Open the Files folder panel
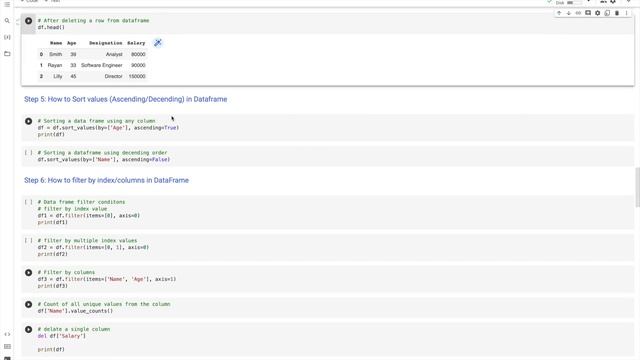 [x=7, y=53]
